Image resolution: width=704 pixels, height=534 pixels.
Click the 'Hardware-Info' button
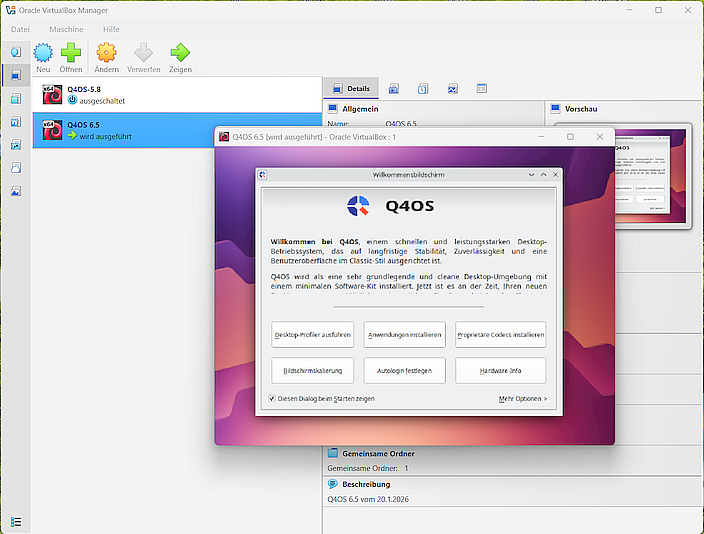500,370
